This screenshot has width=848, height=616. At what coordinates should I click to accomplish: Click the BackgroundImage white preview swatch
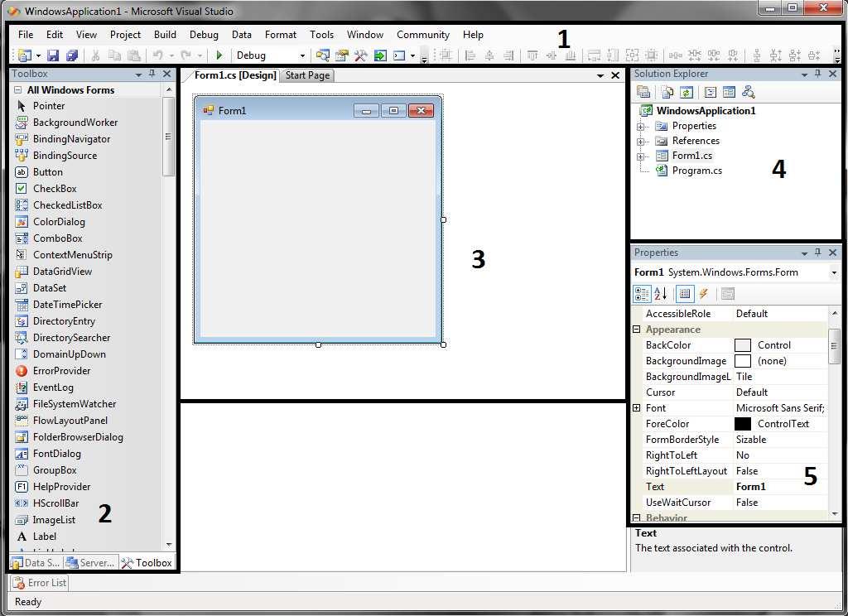tap(743, 361)
